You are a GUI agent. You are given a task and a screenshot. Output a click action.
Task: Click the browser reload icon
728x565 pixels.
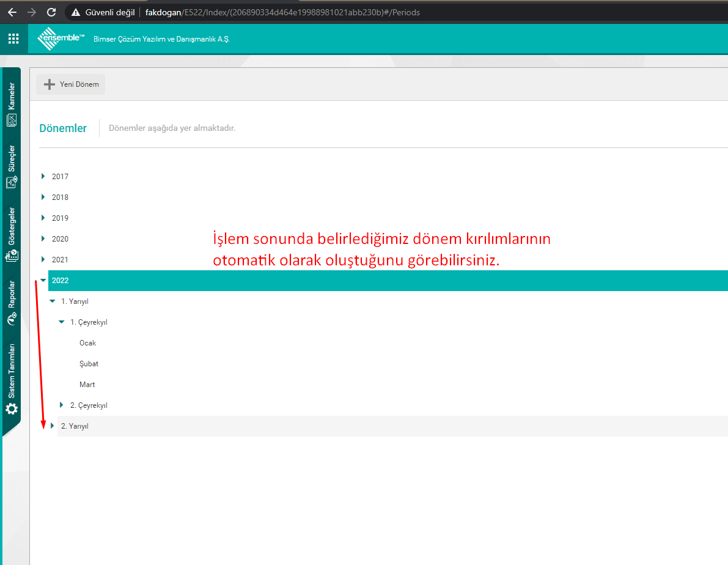(51, 12)
